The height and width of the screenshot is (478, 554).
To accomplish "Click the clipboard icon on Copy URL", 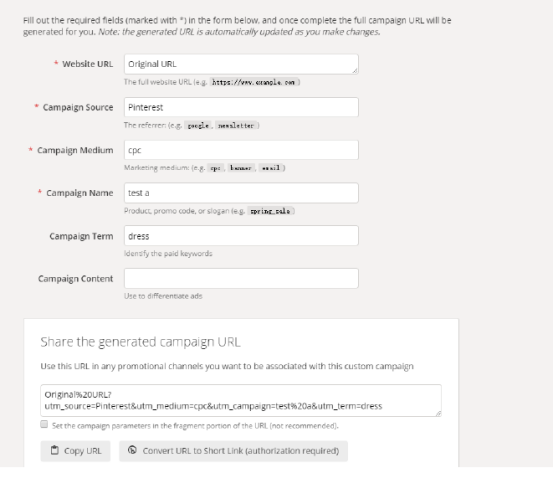I will [55, 450].
